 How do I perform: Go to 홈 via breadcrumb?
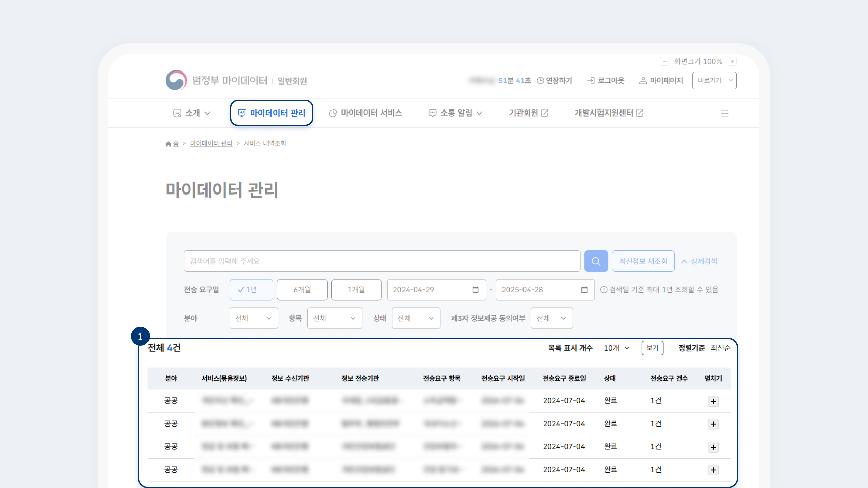click(176, 143)
